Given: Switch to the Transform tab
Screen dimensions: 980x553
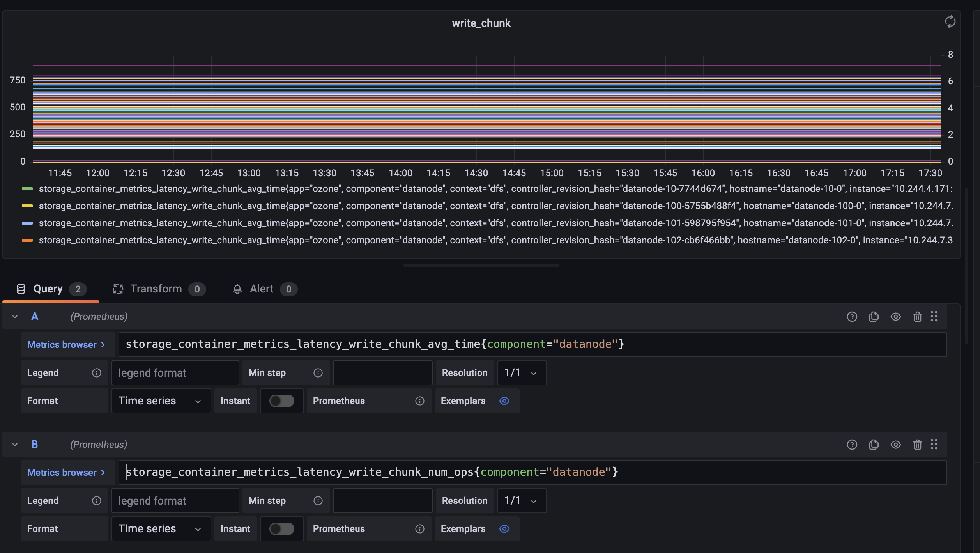Looking at the screenshot, I should pyautogui.click(x=156, y=289).
